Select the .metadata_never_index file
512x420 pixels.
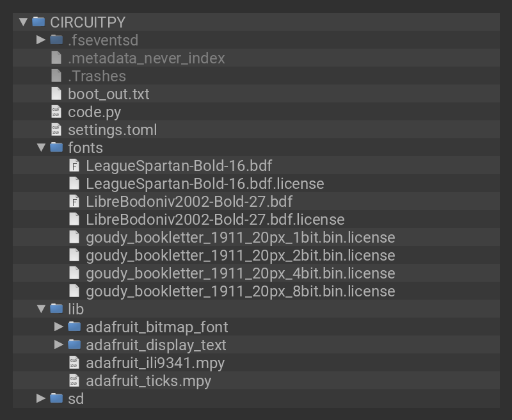click(146, 58)
